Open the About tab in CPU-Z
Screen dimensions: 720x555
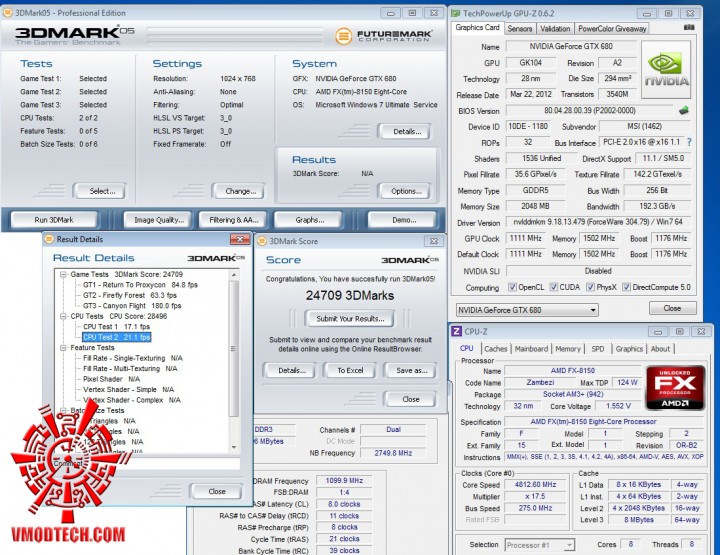[660, 349]
